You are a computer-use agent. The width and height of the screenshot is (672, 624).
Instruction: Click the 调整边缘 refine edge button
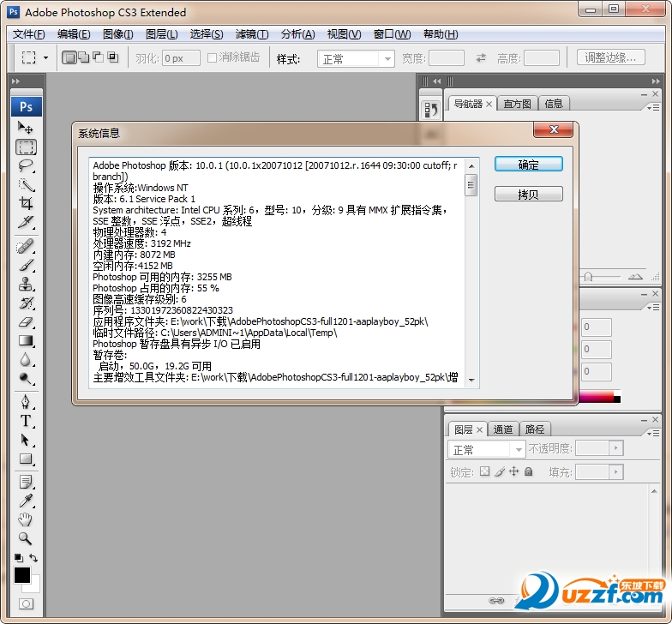point(610,57)
